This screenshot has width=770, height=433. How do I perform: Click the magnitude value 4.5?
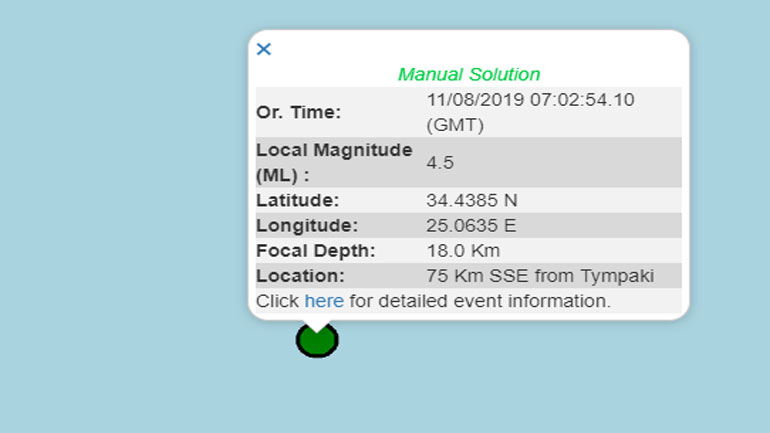(x=440, y=162)
